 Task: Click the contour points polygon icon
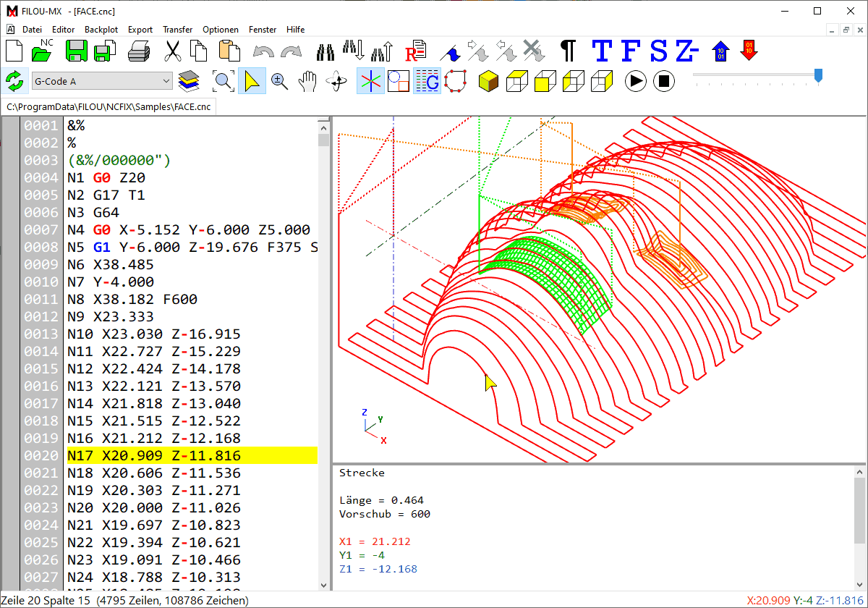click(455, 81)
